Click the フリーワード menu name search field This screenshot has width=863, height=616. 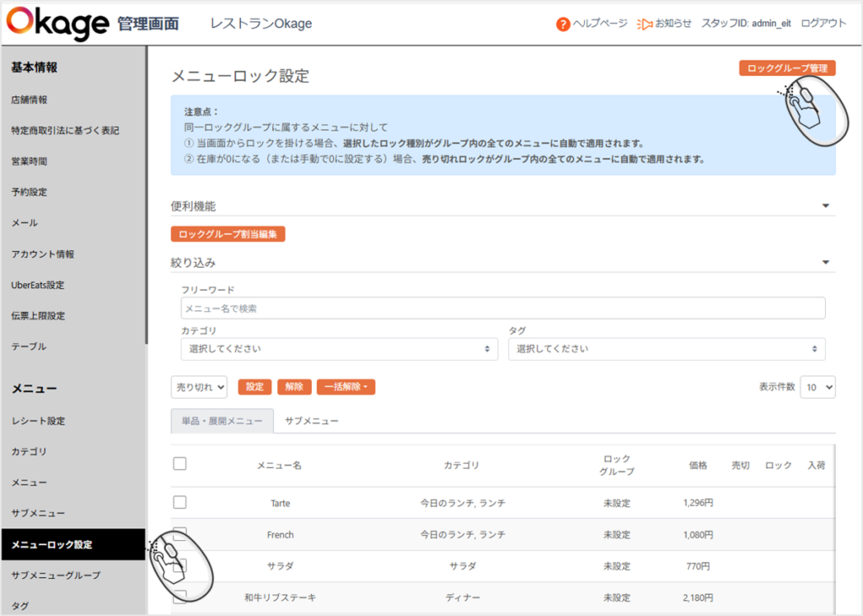tap(502, 308)
